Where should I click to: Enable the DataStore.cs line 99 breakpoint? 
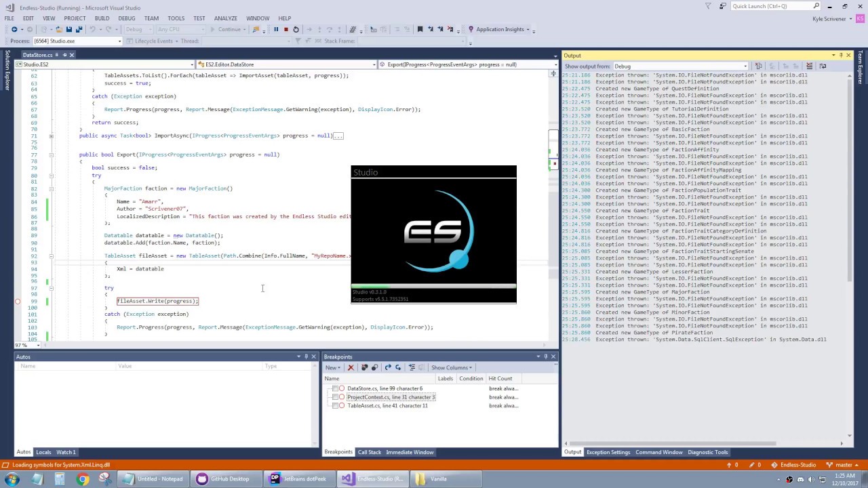point(335,388)
